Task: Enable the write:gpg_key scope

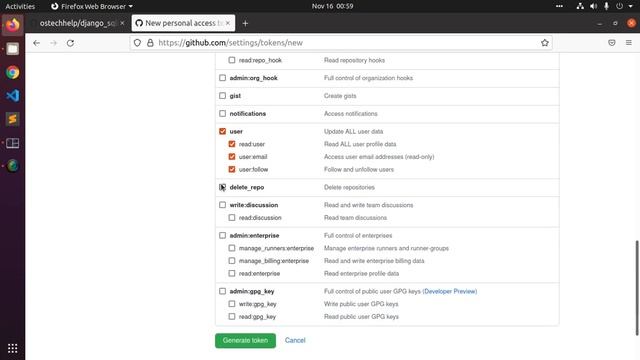Action: click(232, 304)
